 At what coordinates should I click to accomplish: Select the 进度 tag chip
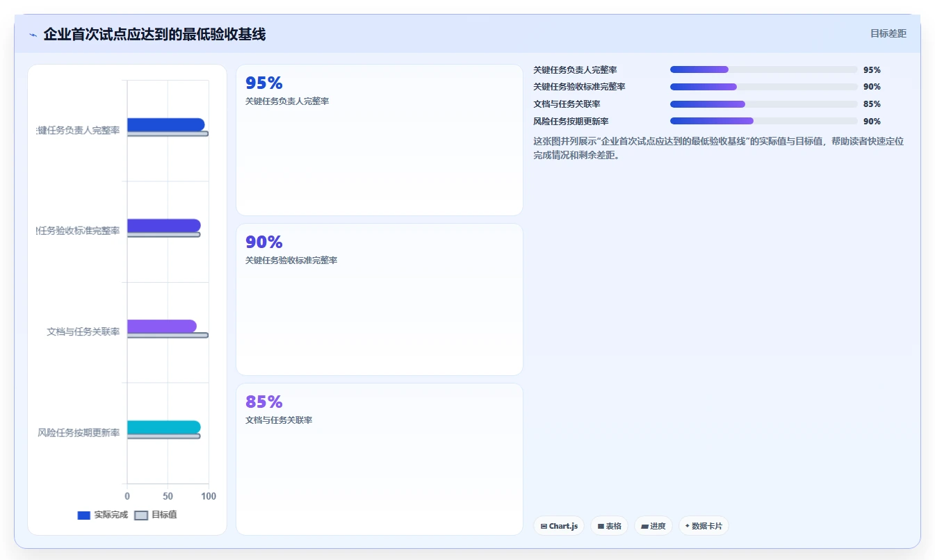coord(653,526)
